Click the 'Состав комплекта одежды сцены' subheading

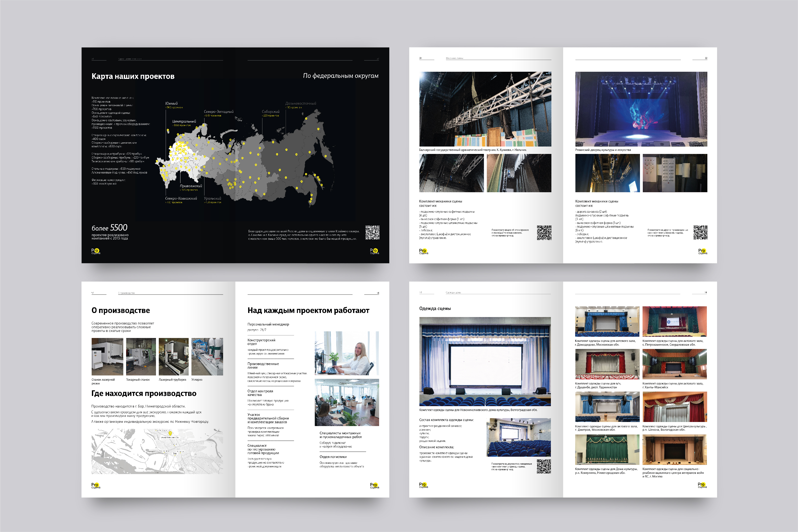446,420
